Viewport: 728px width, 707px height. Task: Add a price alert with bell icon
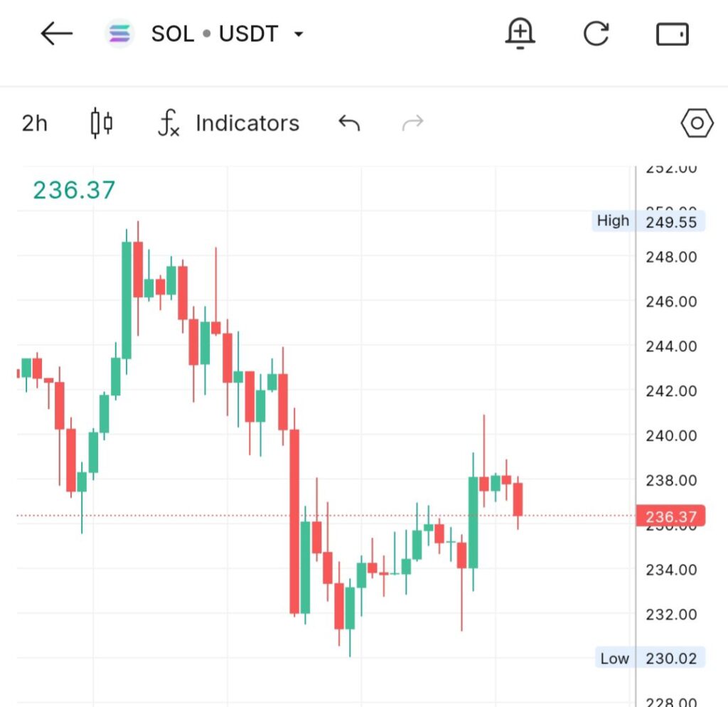pyautogui.click(x=520, y=34)
